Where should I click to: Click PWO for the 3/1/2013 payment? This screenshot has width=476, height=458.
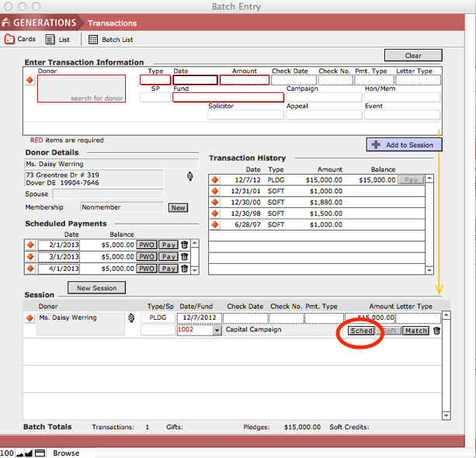pyautogui.click(x=146, y=257)
